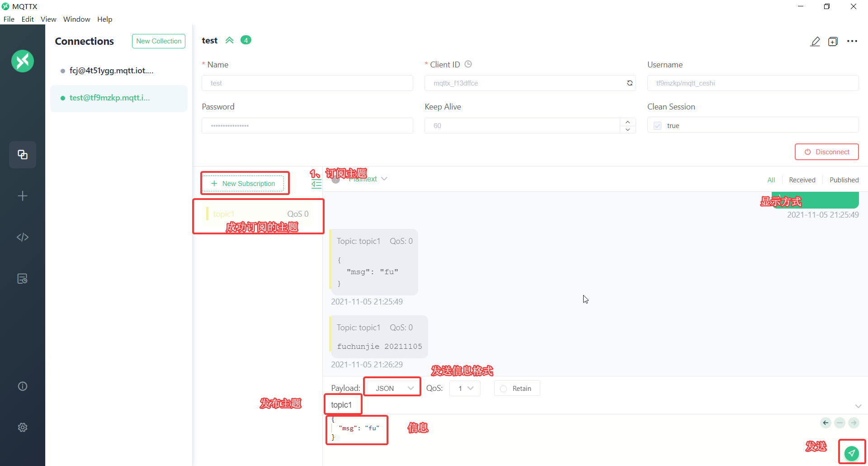The image size is (868, 466).
Task: Open the Window menu
Action: pyautogui.click(x=76, y=19)
